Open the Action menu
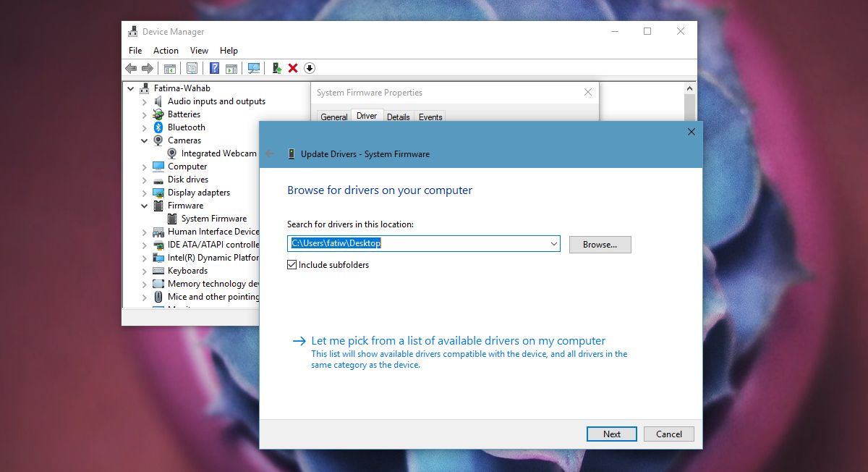The height and width of the screenshot is (472, 868). (x=166, y=51)
